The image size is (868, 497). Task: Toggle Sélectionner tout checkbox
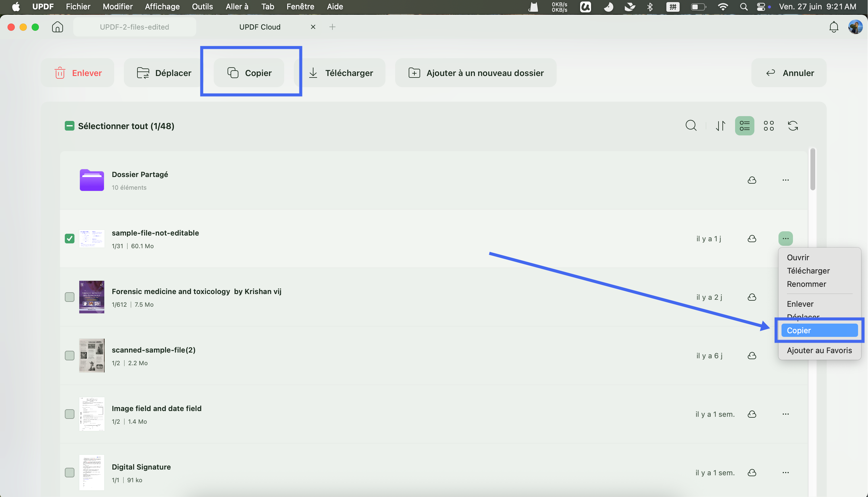[x=70, y=126]
